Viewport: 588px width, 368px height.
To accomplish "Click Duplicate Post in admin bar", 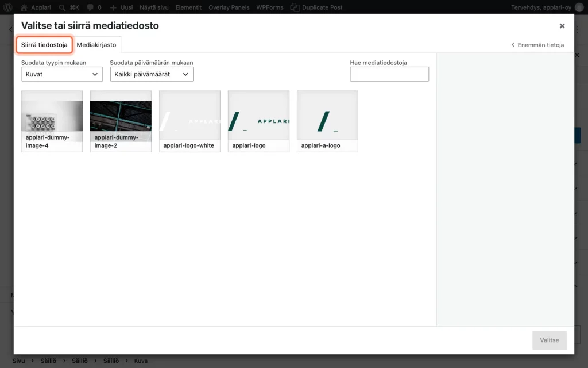I will (316, 7).
